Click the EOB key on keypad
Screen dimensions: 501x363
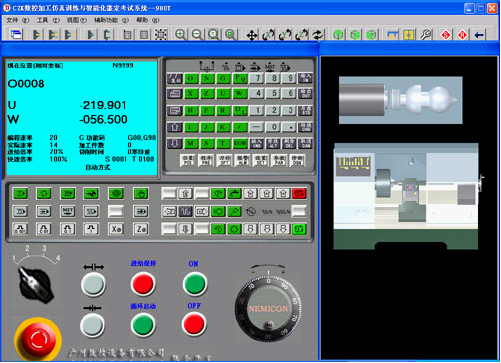(240, 143)
